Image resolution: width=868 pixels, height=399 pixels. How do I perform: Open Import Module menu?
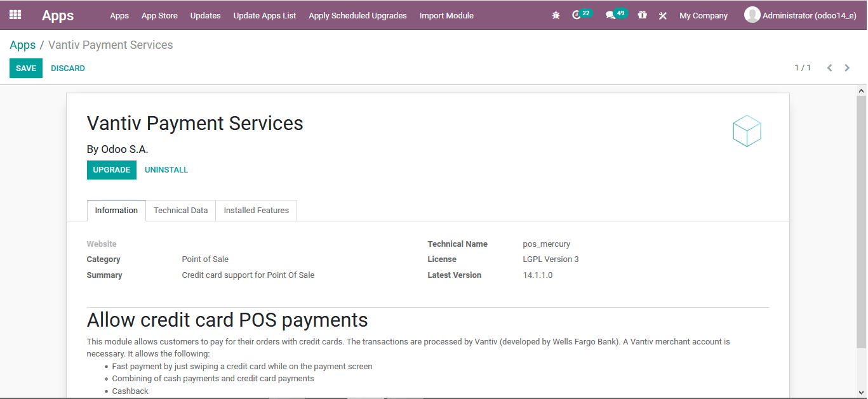pyautogui.click(x=446, y=15)
